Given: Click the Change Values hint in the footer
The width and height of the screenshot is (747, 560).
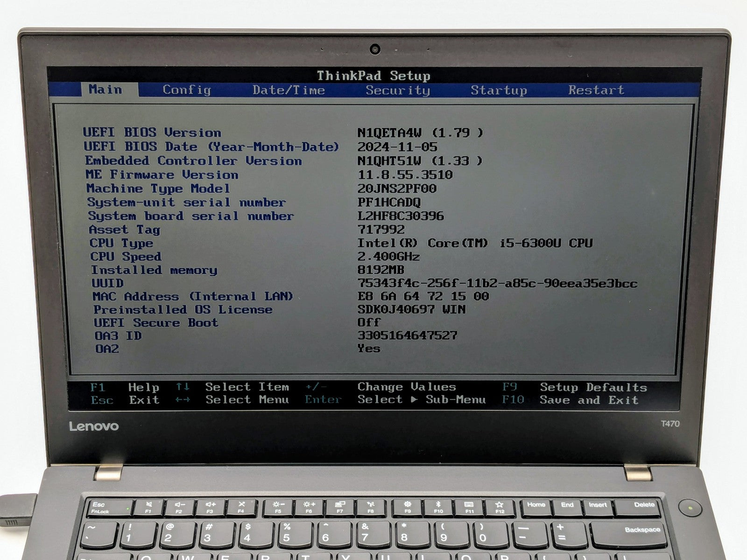Looking at the screenshot, I should point(407,387).
